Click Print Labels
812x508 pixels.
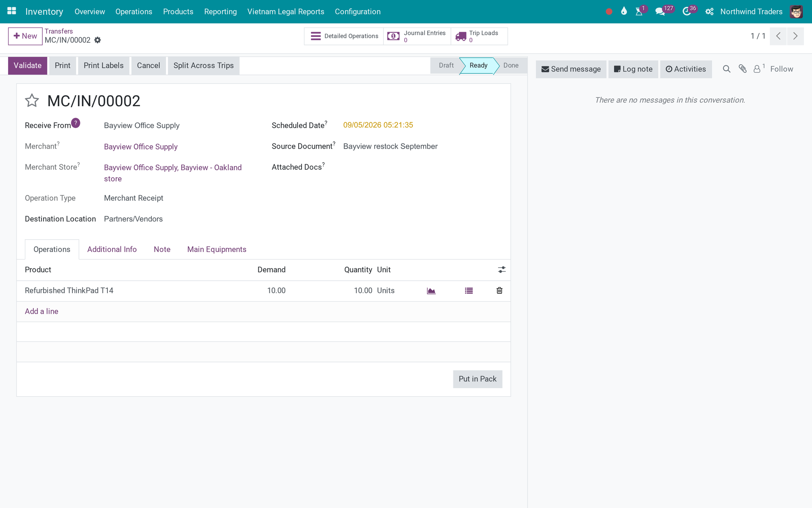[x=104, y=66]
